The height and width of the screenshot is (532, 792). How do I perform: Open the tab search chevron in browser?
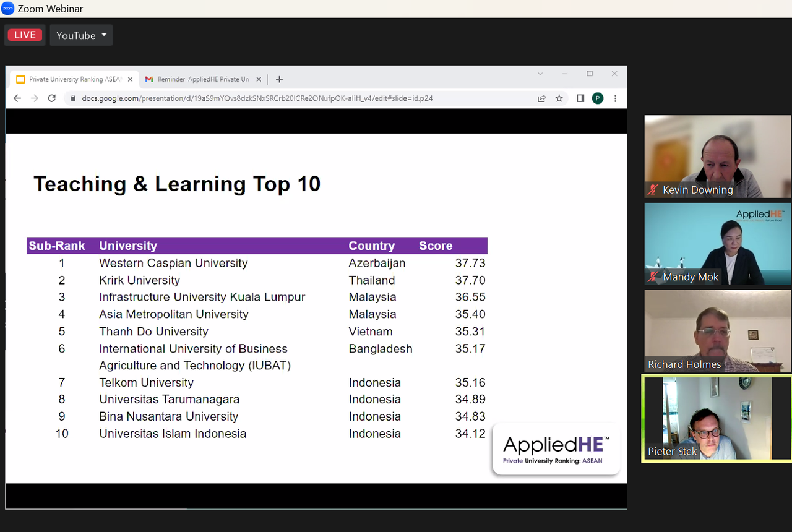tap(540, 74)
